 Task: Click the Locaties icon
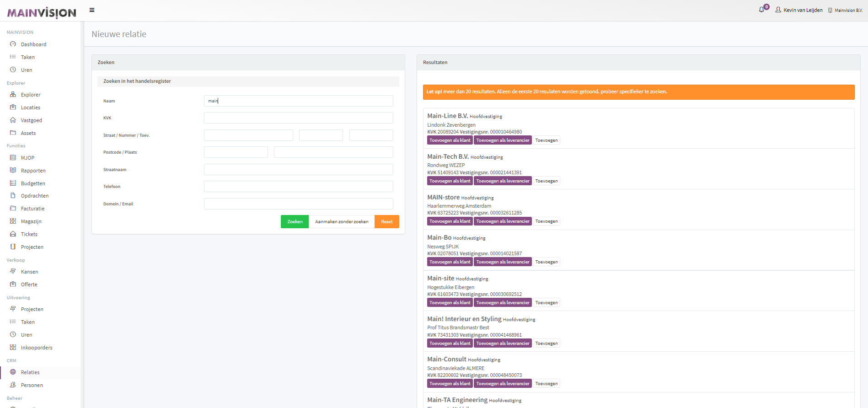tap(13, 107)
